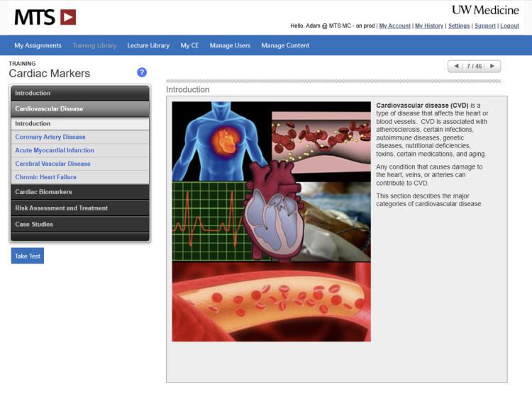
Task: Switch to Lecture Library tab
Action: 148,45
